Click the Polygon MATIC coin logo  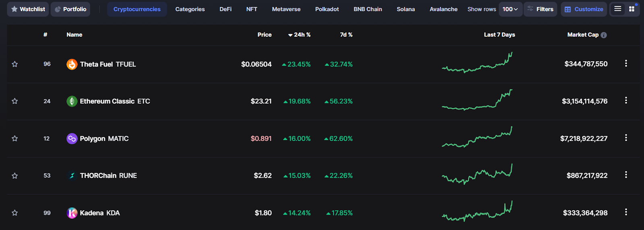[x=72, y=139]
